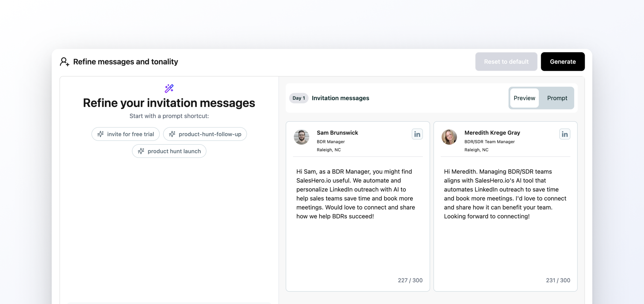Pick the product hunt launch shortcut
Image resolution: width=644 pixels, height=304 pixels.
pos(169,151)
